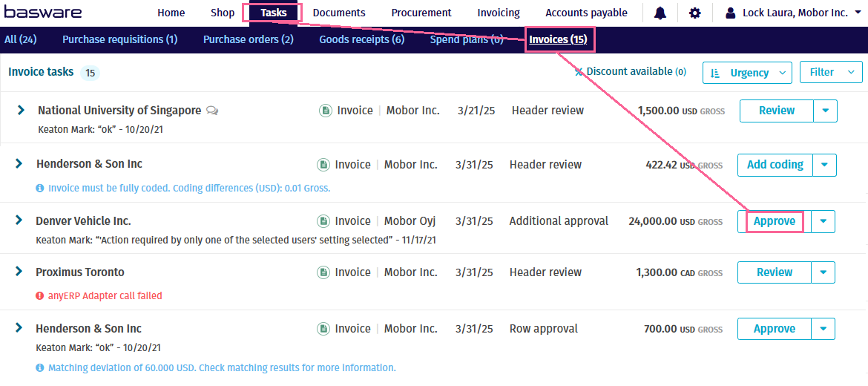
Task: Open dropdown arrow beside Review for National University
Action: click(826, 111)
